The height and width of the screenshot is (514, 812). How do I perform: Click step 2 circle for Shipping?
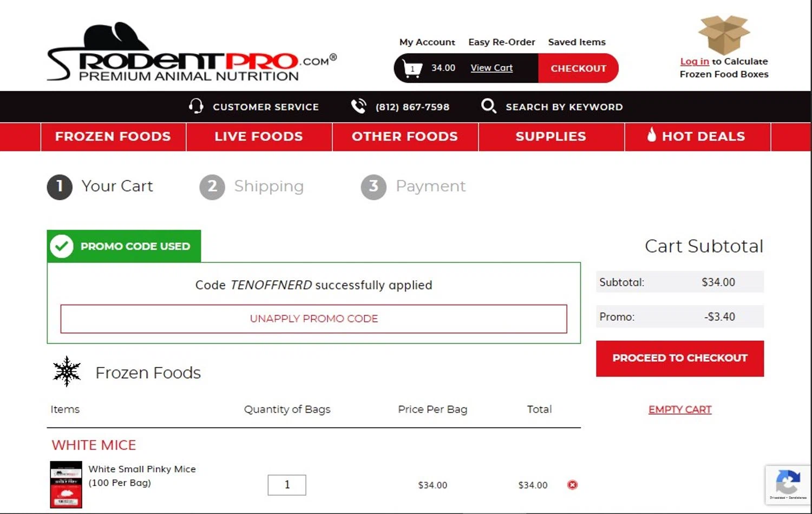point(212,187)
